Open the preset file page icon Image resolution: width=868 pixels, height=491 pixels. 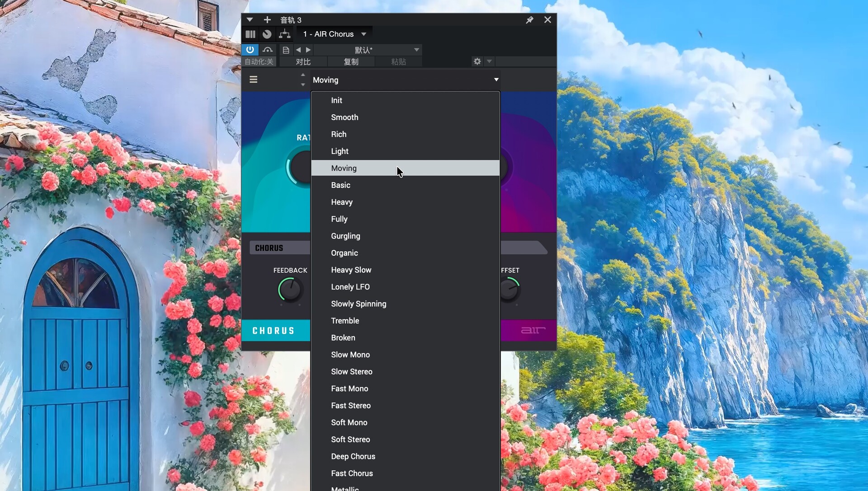[x=286, y=50]
